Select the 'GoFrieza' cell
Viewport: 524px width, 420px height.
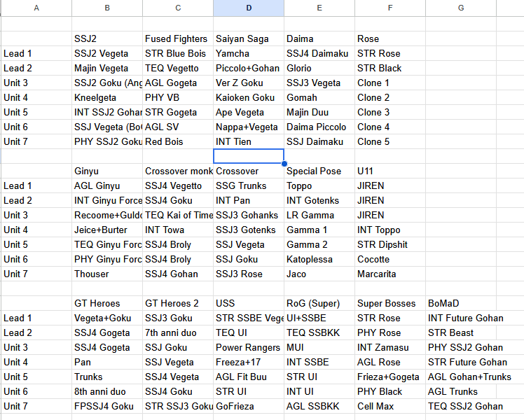249,406
